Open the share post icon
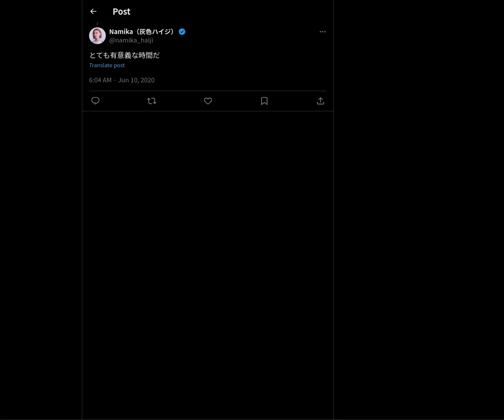Image resolution: width=504 pixels, height=420 pixels. coord(320,101)
